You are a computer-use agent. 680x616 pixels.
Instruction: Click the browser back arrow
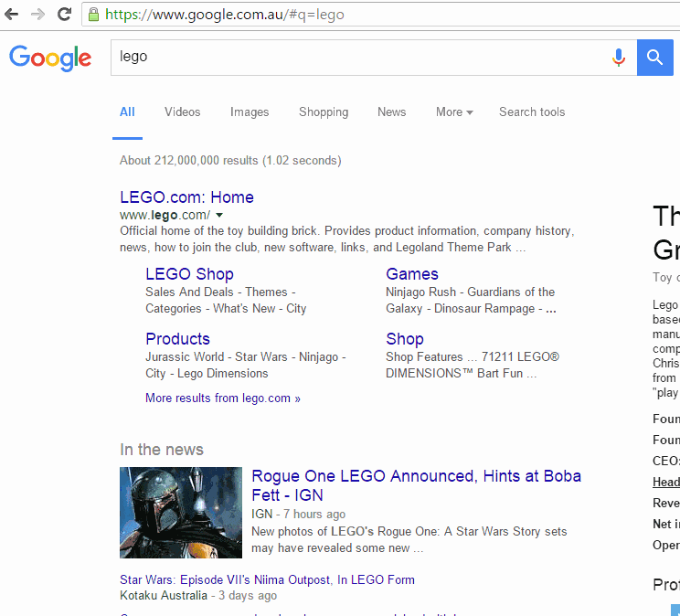point(11,15)
